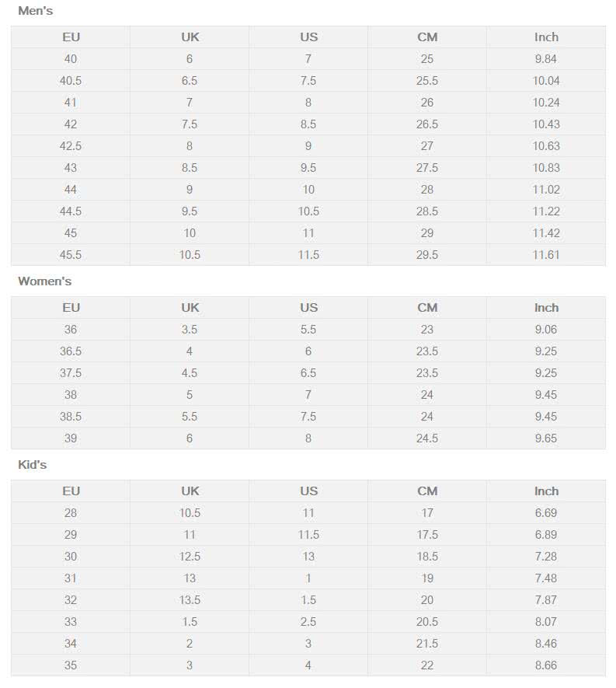Image resolution: width=616 pixels, height=688 pixels.
Task: Select Men's EU size 45.5 cell
Action: [x=71, y=255]
